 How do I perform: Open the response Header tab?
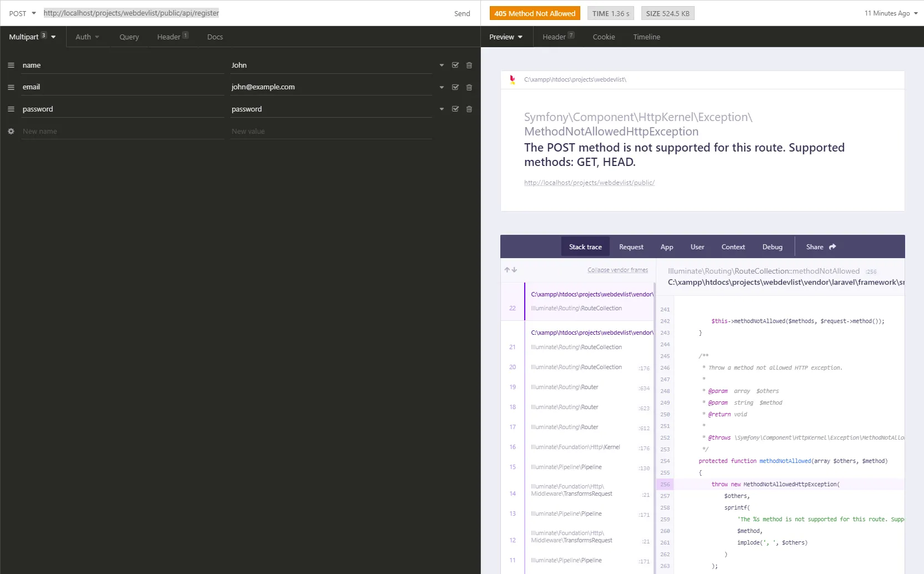558,37
